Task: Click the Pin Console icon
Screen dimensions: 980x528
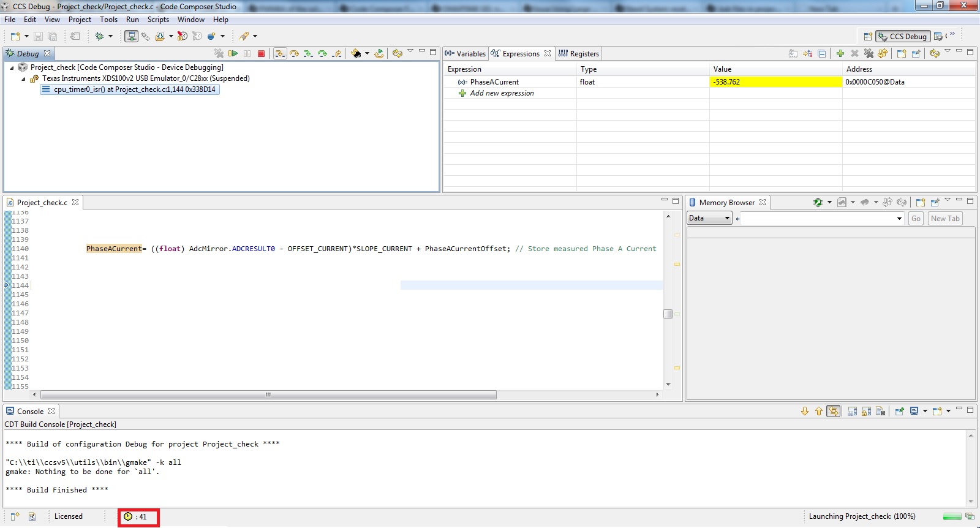Action: pos(899,412)
